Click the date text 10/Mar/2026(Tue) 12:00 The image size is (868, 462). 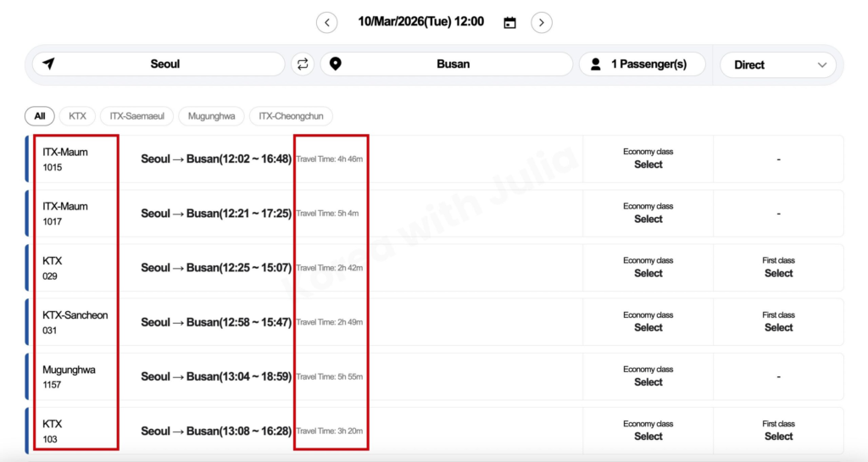coord(420,21)
